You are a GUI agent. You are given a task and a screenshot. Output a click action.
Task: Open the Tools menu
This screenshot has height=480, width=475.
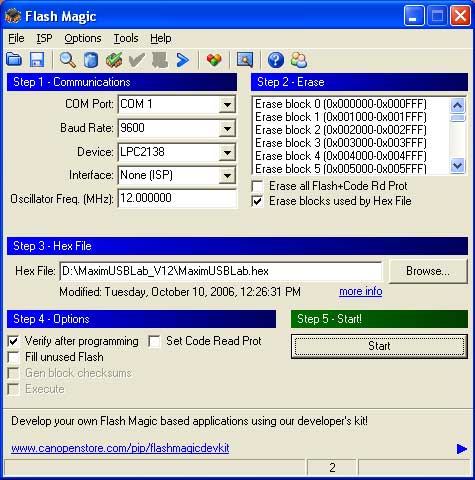[126, 38]
